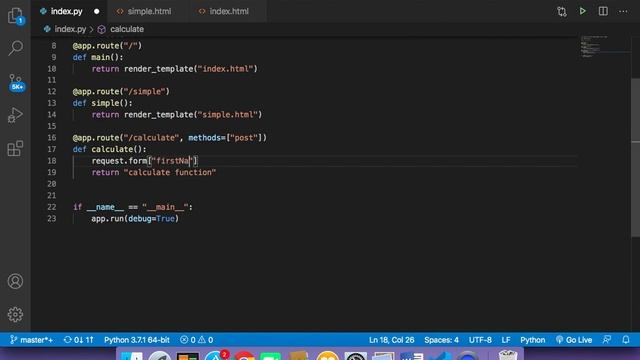Select the Python 3.7.1 64-bit interpreter
The image size is (640, 360).
137,340
